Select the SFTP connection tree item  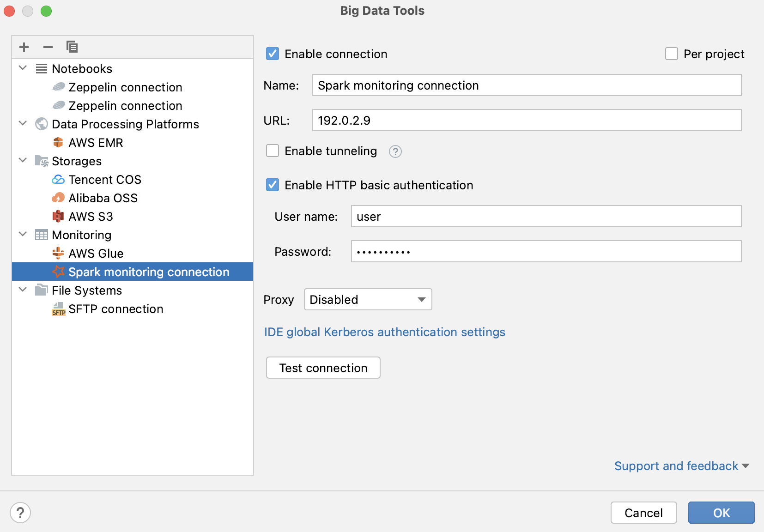(x=133, y=308)
